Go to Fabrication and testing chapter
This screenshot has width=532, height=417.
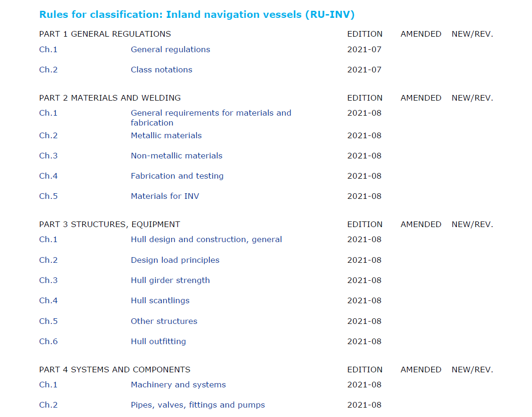177,176
